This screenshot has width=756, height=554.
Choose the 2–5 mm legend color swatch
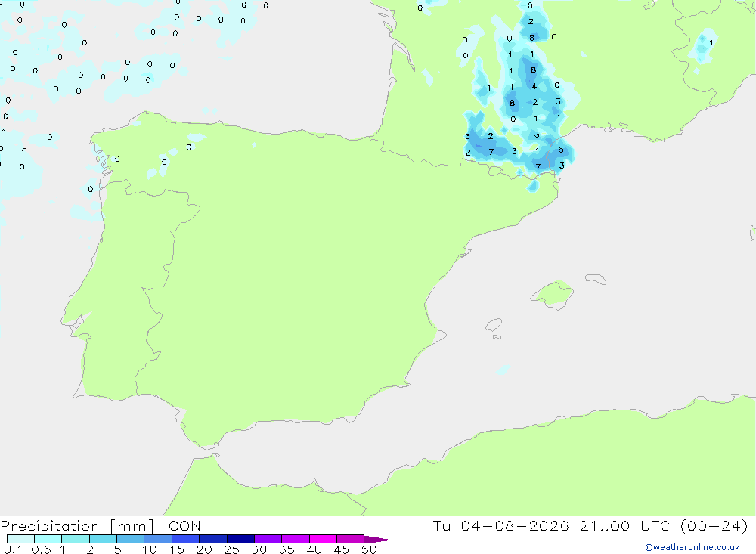[103, 539]
